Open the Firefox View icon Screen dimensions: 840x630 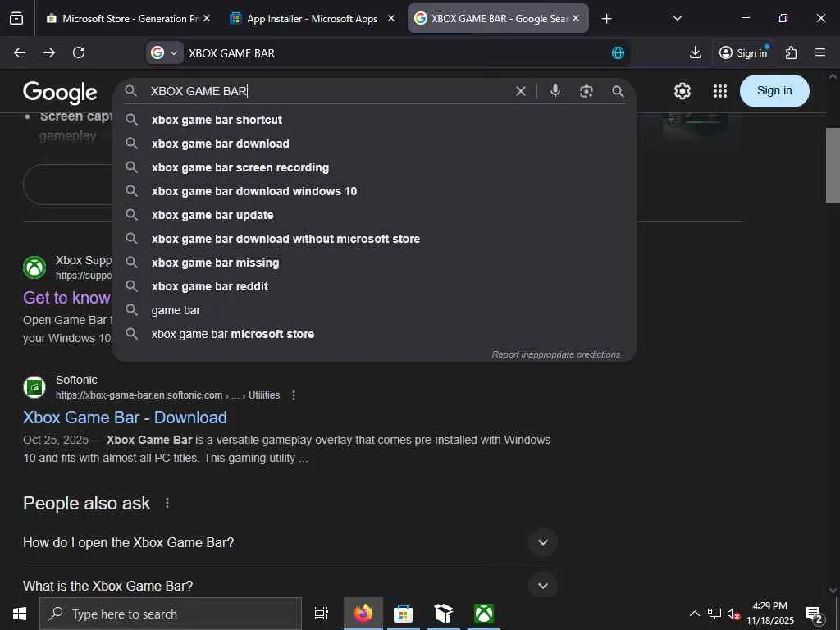coord(16,18)
